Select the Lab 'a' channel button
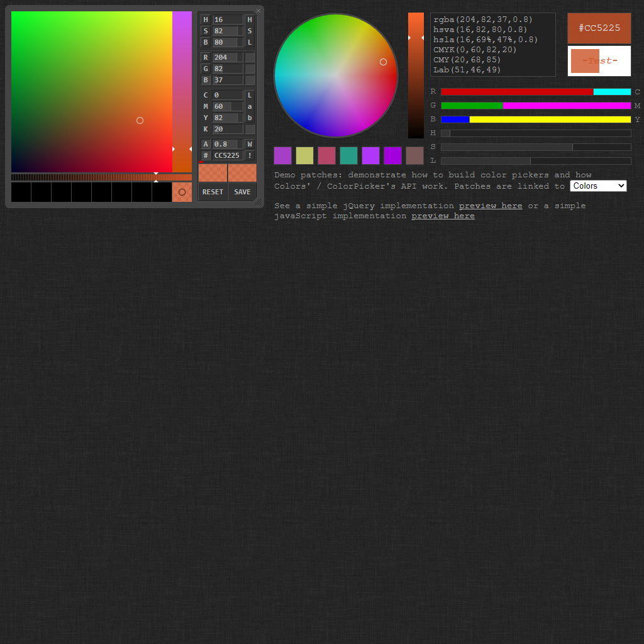 249,106
